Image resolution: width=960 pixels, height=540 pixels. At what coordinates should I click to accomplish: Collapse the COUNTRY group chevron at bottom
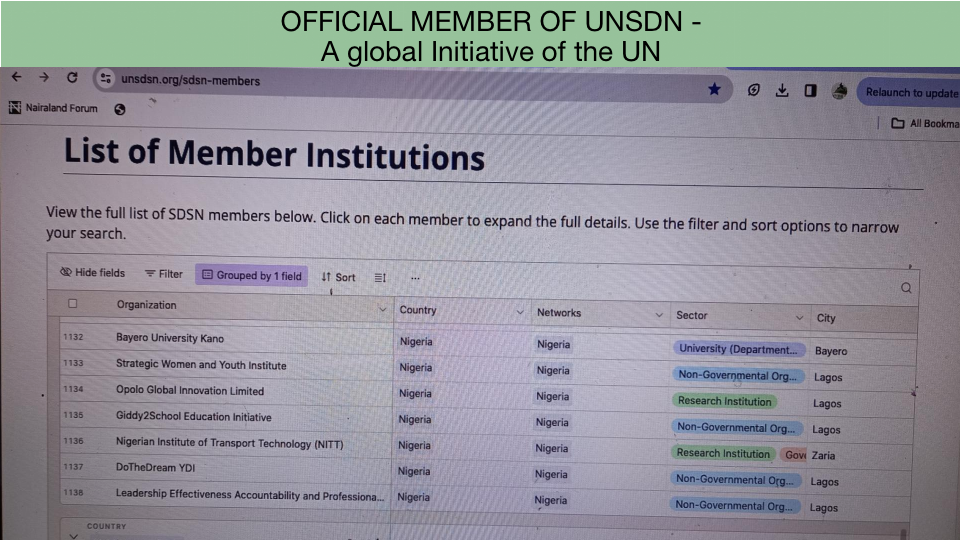click(x=72, y=535)
